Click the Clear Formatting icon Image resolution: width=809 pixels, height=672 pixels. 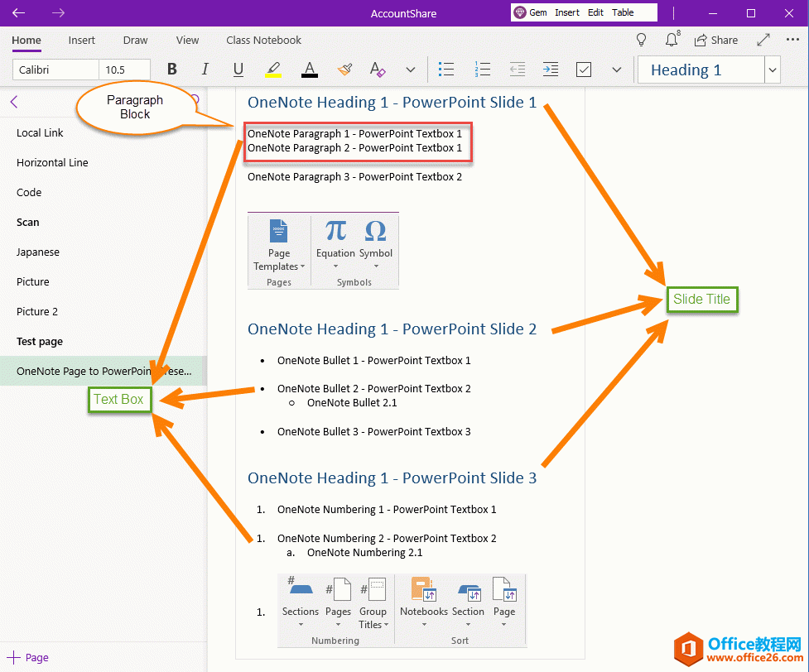coord(378,70)
